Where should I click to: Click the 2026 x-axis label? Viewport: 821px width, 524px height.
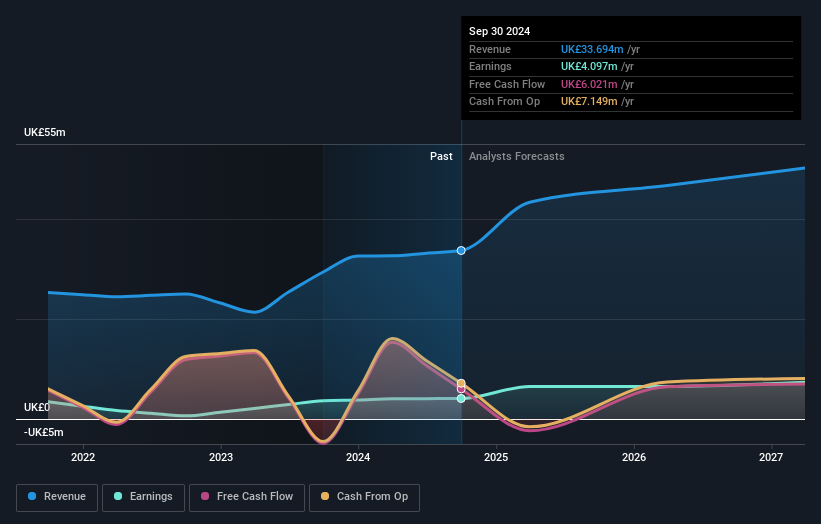(x=634, y=458)
